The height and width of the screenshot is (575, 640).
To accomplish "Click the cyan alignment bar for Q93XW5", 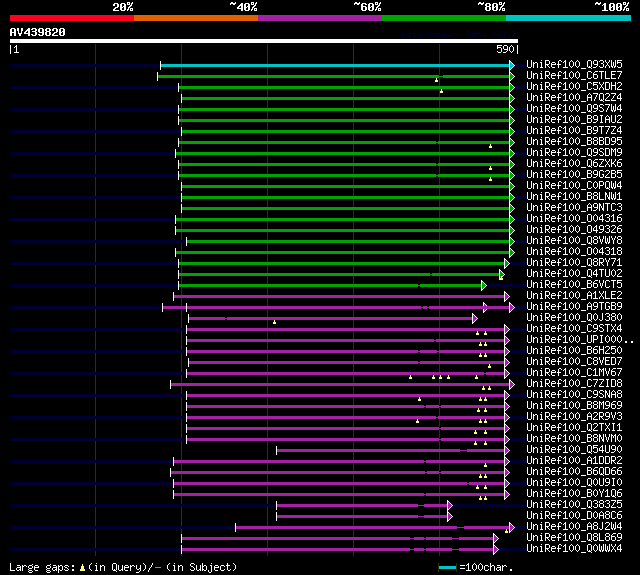I will click(x=335, y=65).
